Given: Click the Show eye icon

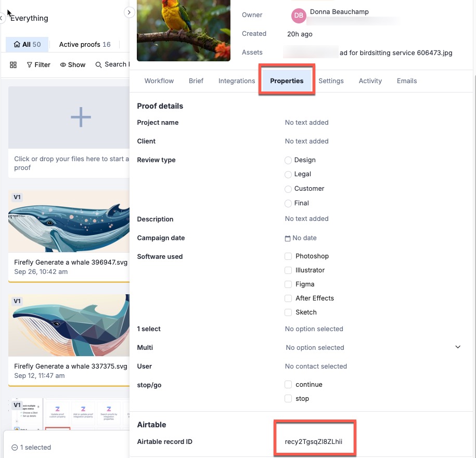Looking at the screenshot, I should [x=63, y=65].
